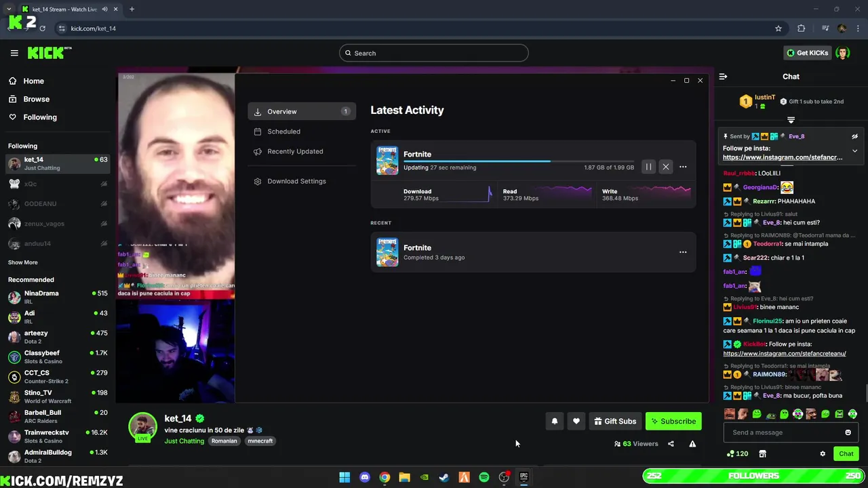Image resolution: width=868 pixels, height=488 pixels.
Task: Open pinned Instagram stefancr link
Action: (783, 157)
